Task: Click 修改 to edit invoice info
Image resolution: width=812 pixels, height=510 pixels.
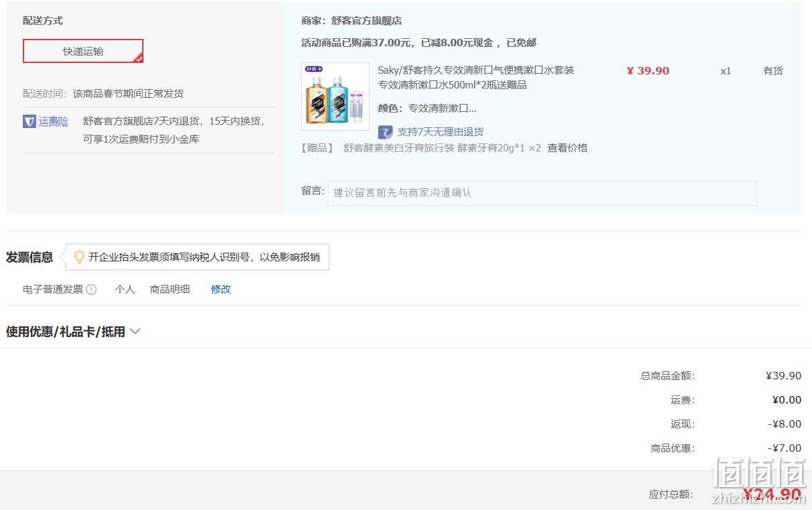Action: [x=221, y=290]
